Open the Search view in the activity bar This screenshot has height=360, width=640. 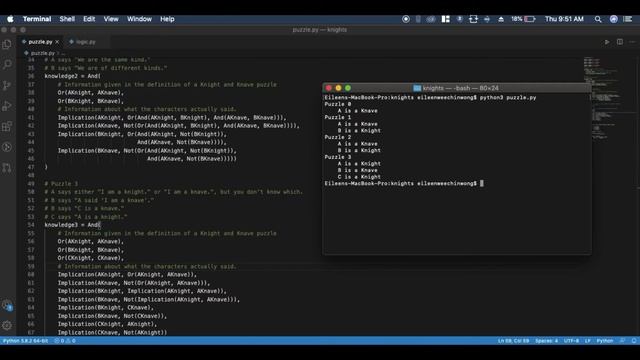[x=7, y=64]
